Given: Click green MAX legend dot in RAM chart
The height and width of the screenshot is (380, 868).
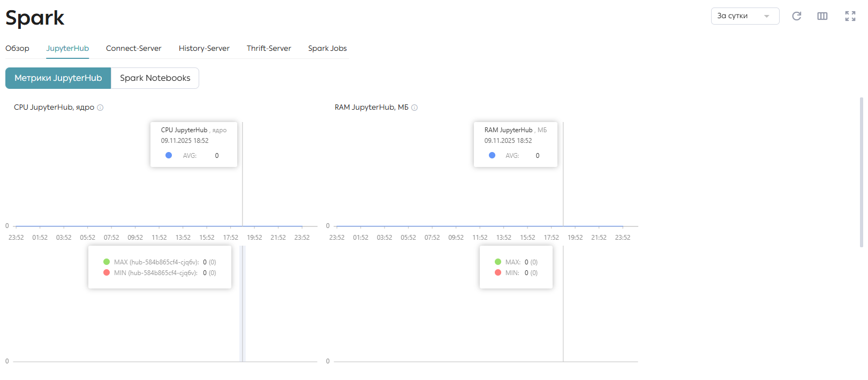Looking at the screenshot, I should tap(498, 262).
